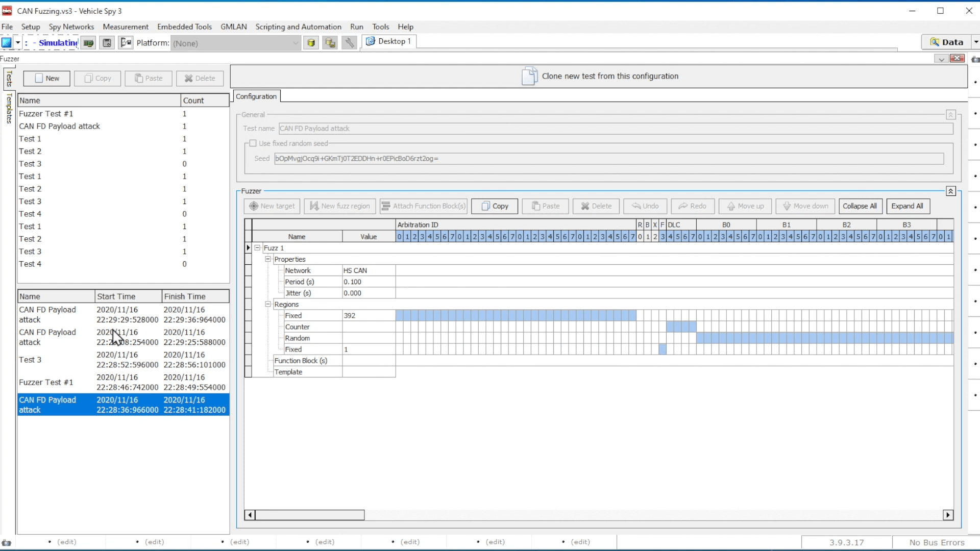The width and height of the screenshot is (980, 551).
Task: Collapse the Properties tree node
Action: (x=268, y=259)
